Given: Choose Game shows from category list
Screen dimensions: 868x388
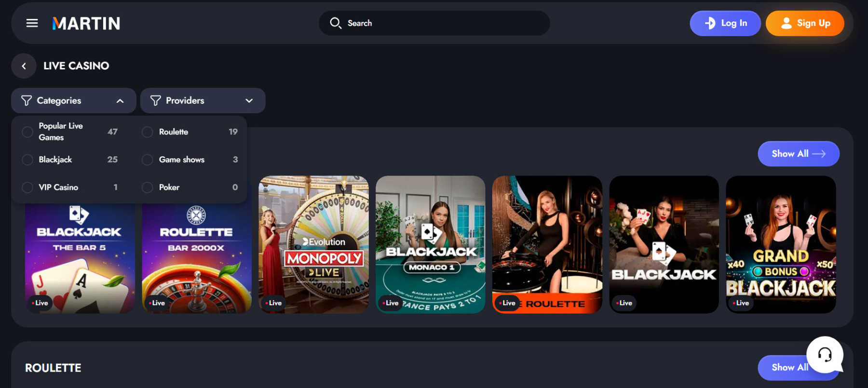Looking at the screenshot, I should (x=181, y=160).
